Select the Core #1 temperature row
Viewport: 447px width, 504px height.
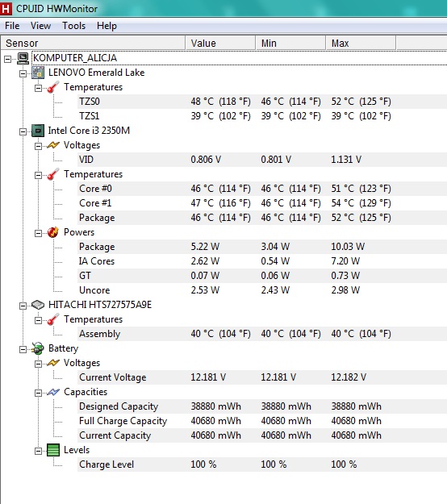tap(261, 203)
